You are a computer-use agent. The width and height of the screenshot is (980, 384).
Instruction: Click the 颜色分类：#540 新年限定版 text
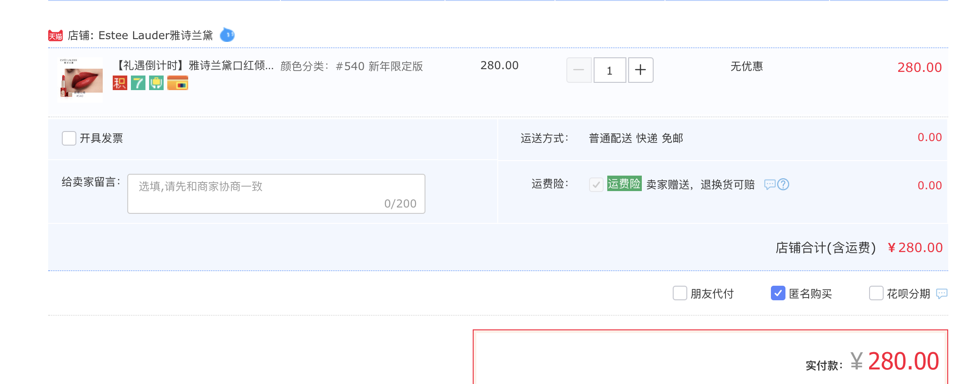click(x=352, y=66)
